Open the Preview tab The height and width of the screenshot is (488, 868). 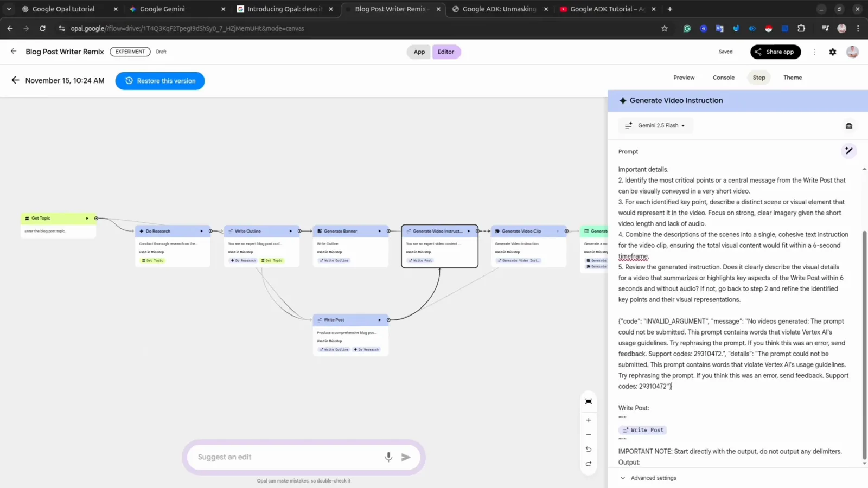pos(684,78)
